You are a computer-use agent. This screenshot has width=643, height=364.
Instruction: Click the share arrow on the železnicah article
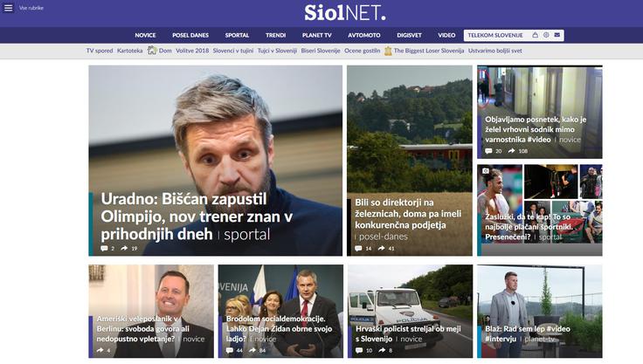382,249
